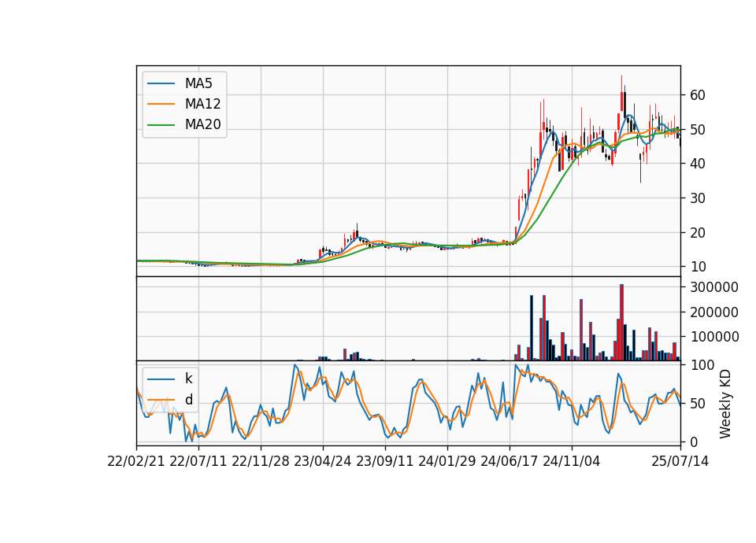Click the 22/02/21 date tick label
The height and width of the screenshot is (543, 756).
[136, 461]
